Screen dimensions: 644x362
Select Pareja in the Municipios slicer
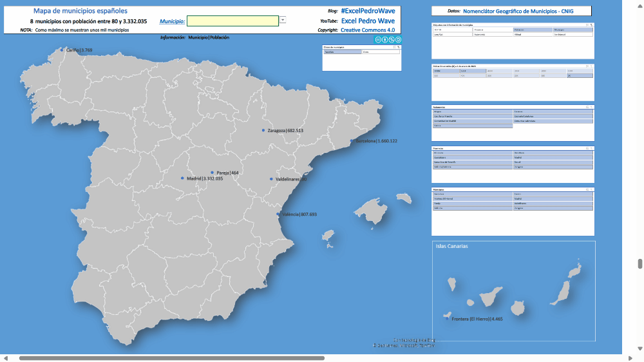tap(473, 204)
